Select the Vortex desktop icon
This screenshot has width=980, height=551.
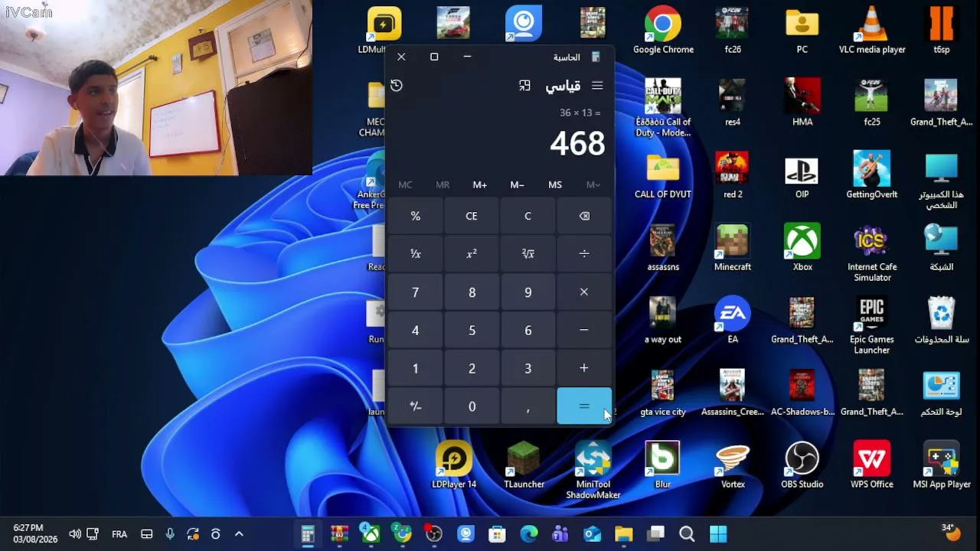coord(733,465)
